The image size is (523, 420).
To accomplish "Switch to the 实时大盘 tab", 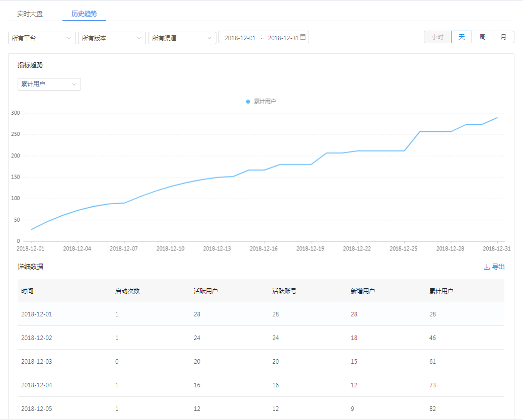I will [30, 14].
